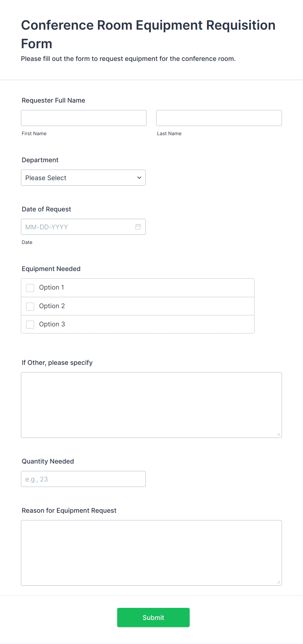Screen dimensions: 303x644
Task: Click the Date of Request label
Action: click(46, 209)
